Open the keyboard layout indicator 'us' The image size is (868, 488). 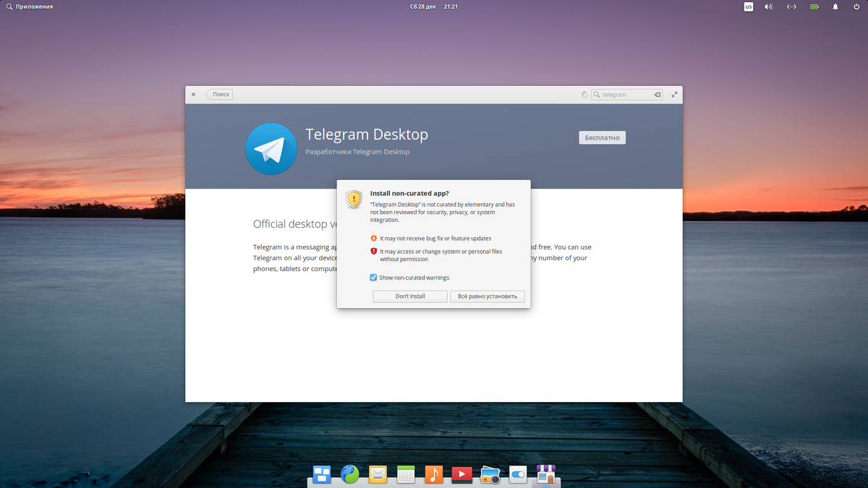tap(749, 7)
